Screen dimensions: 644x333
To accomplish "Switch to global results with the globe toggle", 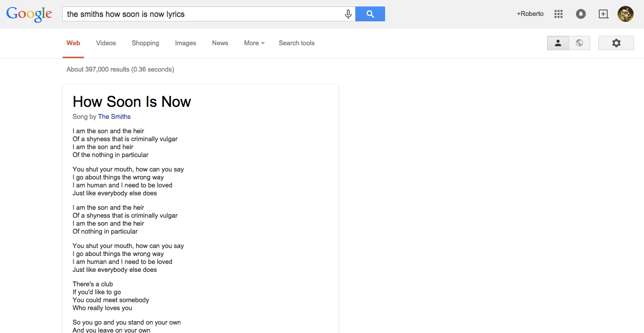I will (579, 43).
